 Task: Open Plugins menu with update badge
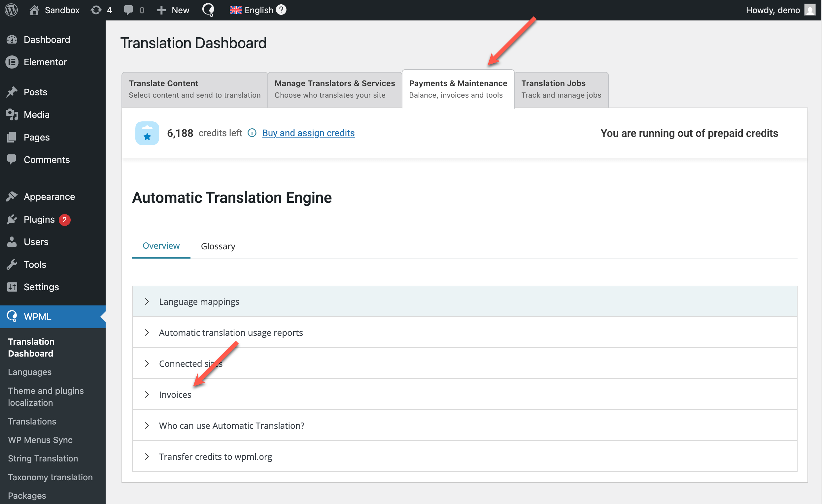click(39, 219)
